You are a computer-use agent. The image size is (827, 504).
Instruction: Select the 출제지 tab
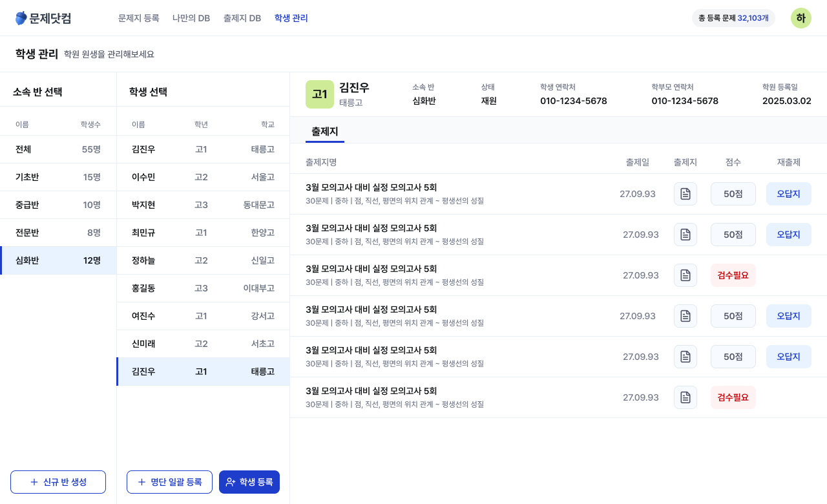tap(325, 131)
